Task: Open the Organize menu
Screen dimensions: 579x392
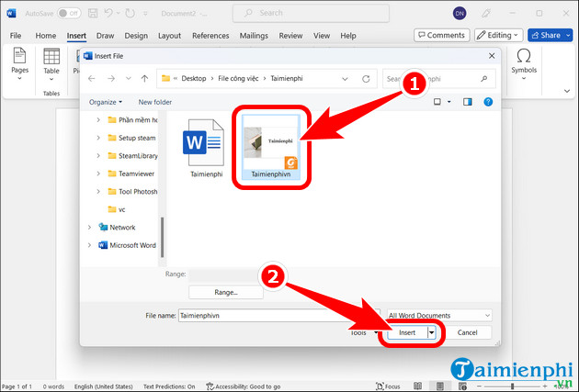Action: coord(106,102)
